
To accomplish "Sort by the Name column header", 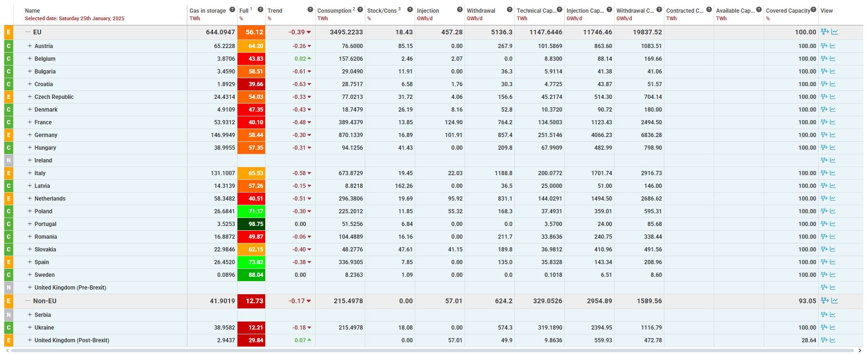I will click(x=32, y=11).
